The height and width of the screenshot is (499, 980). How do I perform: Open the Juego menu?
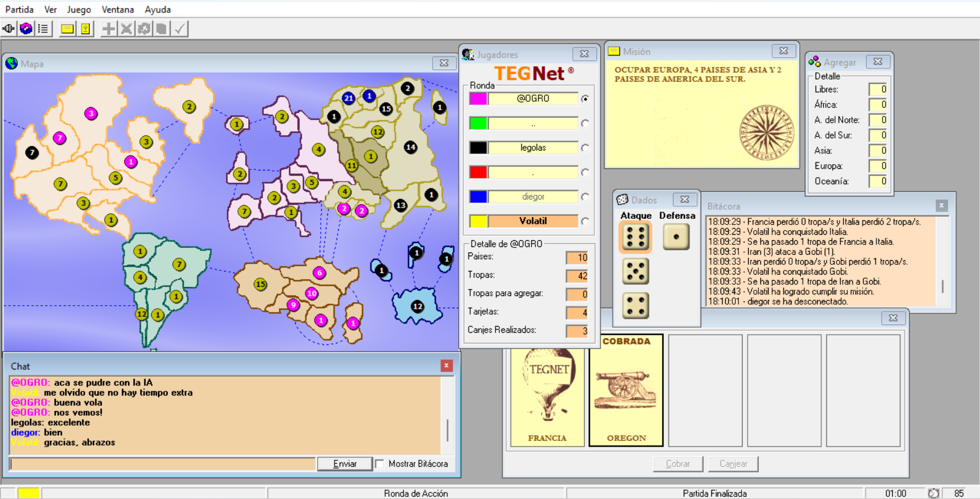coord(79,10)
